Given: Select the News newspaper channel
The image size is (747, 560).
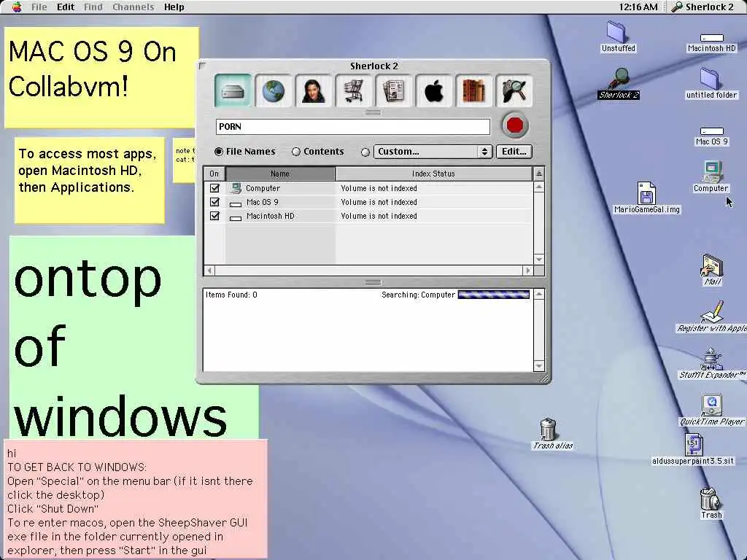Looking at the screenshot, I should point(393,90).
